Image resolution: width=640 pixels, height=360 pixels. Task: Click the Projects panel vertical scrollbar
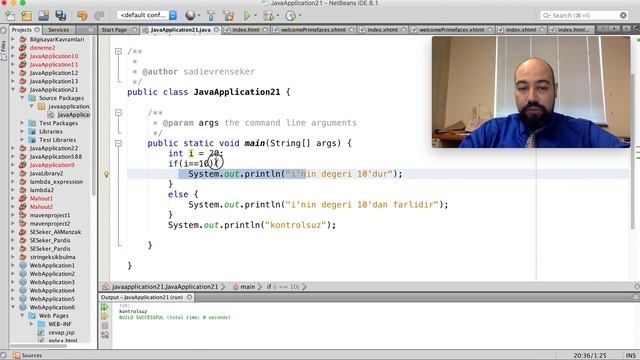click(x=93, y=115)
